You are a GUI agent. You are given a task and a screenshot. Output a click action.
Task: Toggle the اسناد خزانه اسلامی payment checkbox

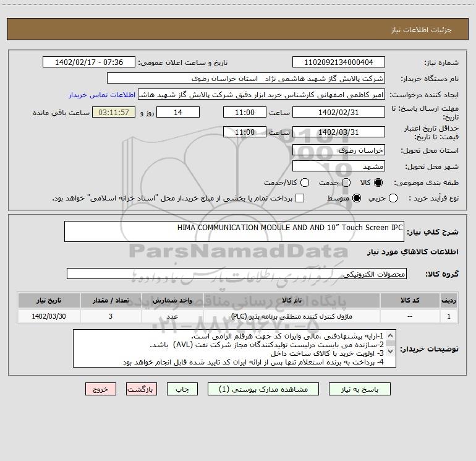click(300, 198)
